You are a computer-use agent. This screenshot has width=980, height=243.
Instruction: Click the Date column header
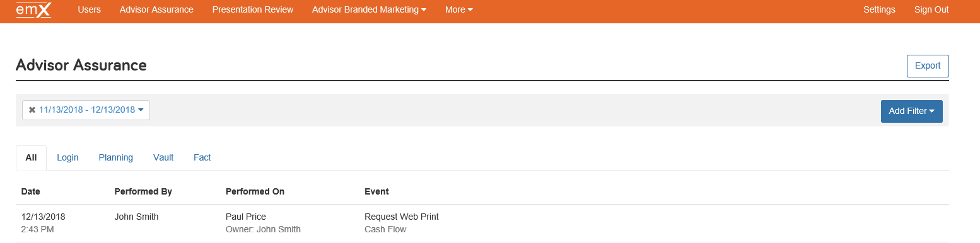(x=31, y=191)
